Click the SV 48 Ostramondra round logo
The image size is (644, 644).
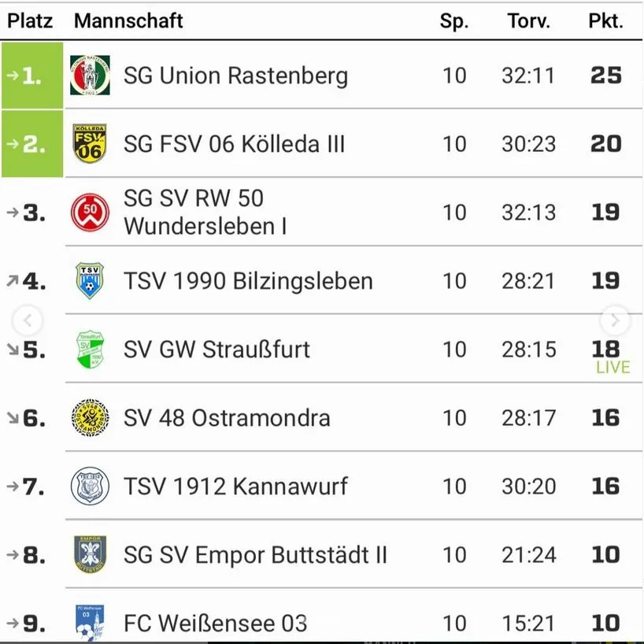point(90,418)
